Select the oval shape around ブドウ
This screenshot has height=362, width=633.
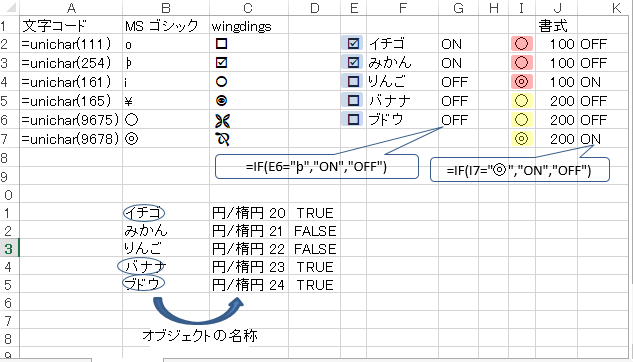click(143, 283)
